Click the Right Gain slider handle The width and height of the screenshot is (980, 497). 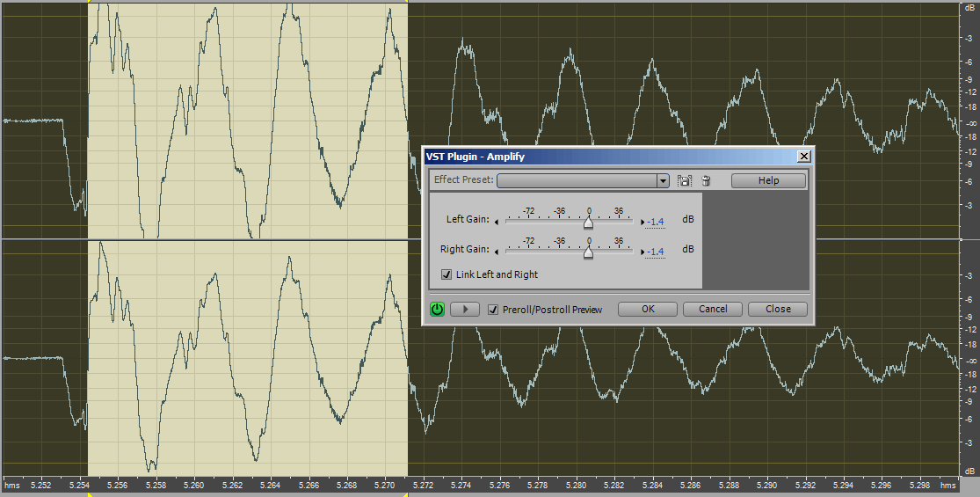588,253
